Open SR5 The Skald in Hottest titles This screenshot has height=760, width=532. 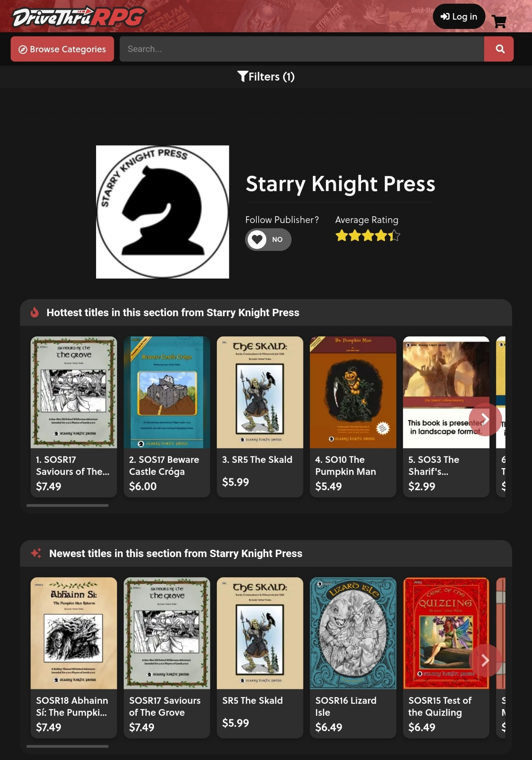pos(257,459)
